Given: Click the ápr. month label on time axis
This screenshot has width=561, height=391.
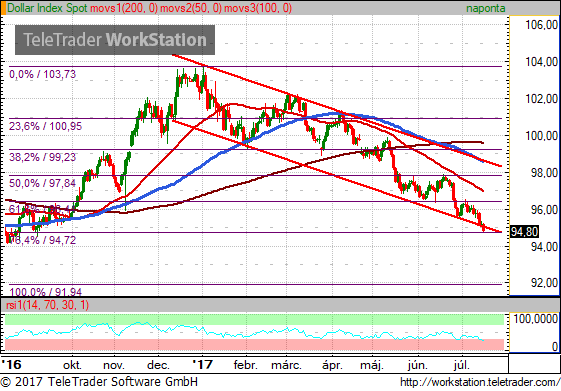Looking at the screenshot, I should click(x=332, y=365).
